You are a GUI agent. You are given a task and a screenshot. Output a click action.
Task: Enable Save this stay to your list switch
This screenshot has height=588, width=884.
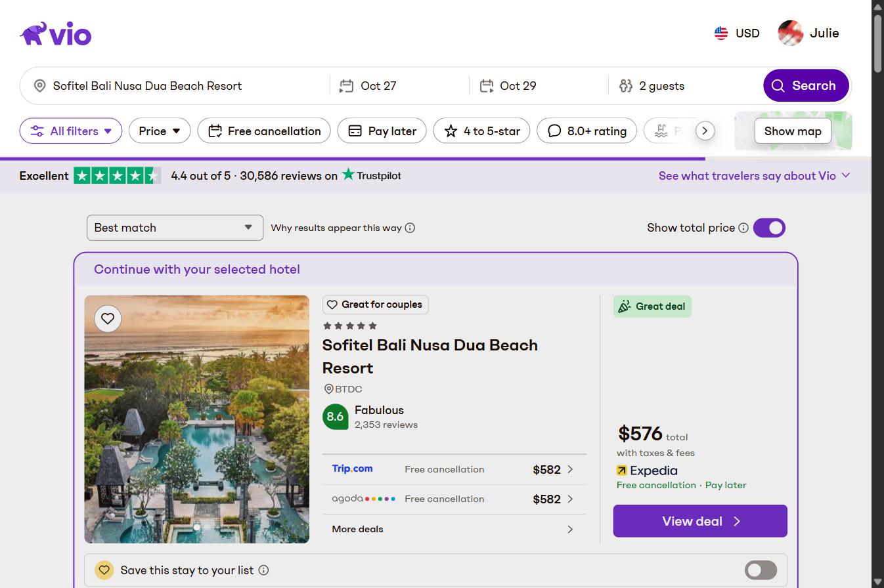[761, 570]
